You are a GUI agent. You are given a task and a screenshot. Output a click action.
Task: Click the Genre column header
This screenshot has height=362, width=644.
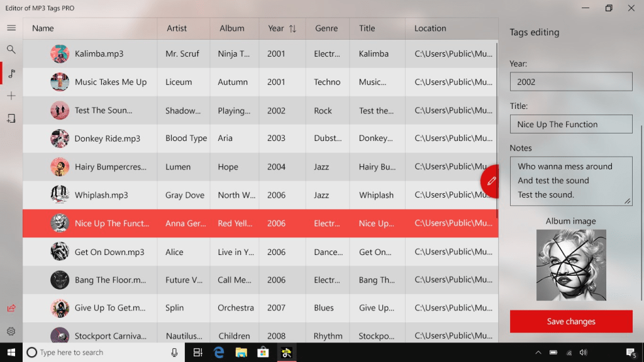(x=326, y=28)
